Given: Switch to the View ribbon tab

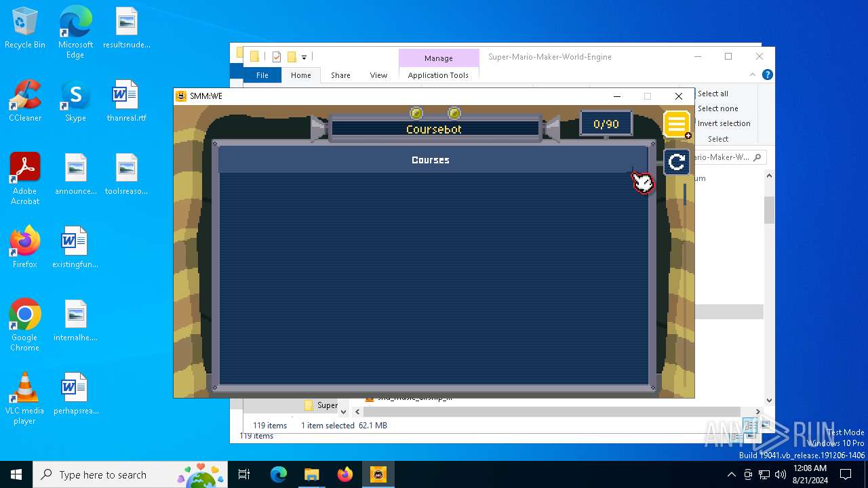Looking at the screenshot, I should [378, 75].
